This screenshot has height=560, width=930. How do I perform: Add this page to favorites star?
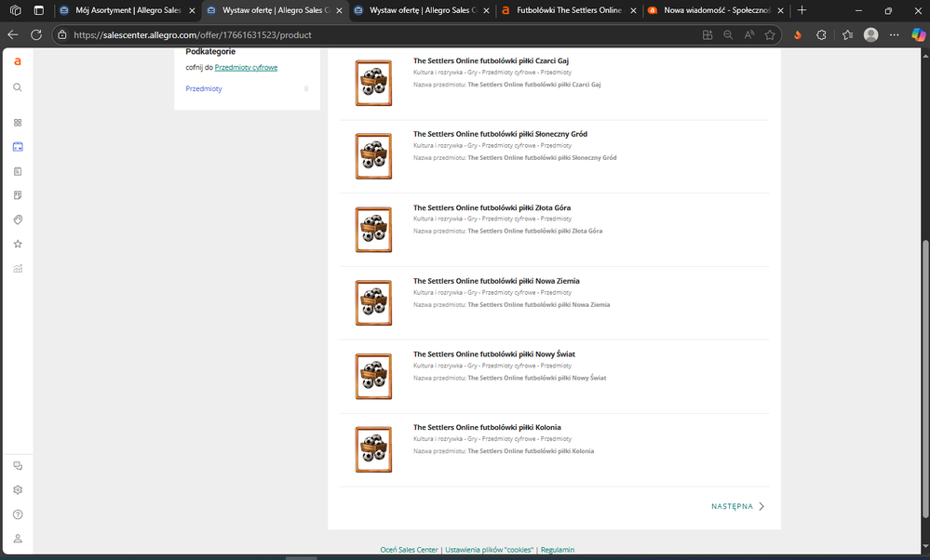coord(770,35)
